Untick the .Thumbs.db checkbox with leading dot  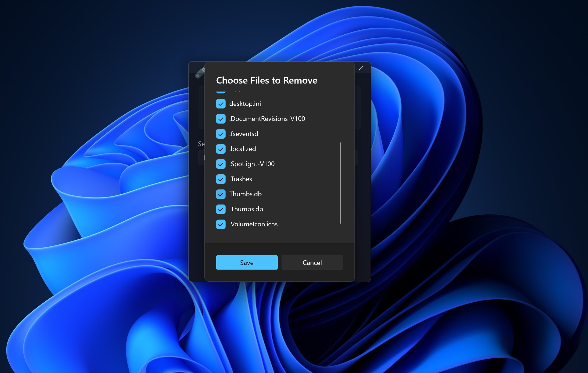click(221, 209)
